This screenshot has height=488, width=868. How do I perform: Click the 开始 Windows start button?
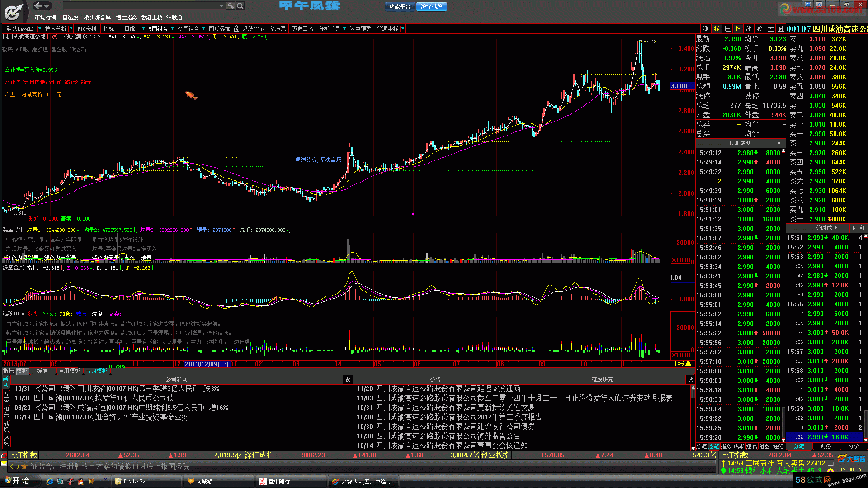16,481
